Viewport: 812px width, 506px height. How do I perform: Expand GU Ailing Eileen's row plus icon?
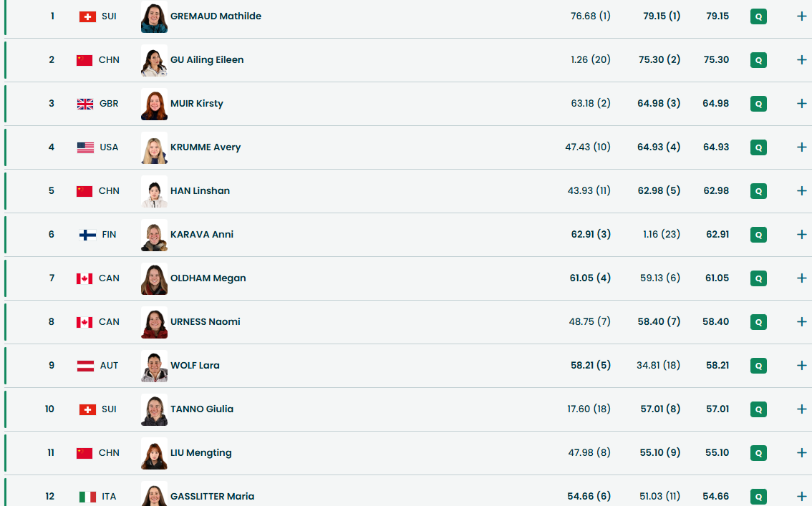point(801,60)
